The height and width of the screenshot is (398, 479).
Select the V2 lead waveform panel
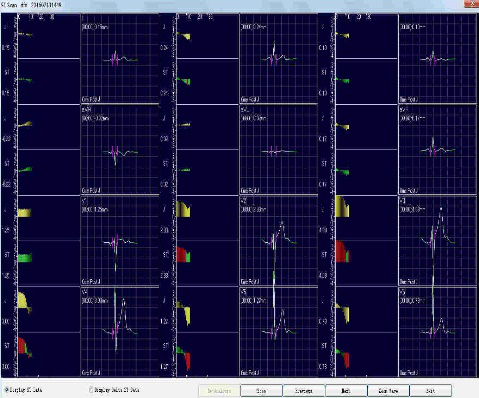pos(278,241)
